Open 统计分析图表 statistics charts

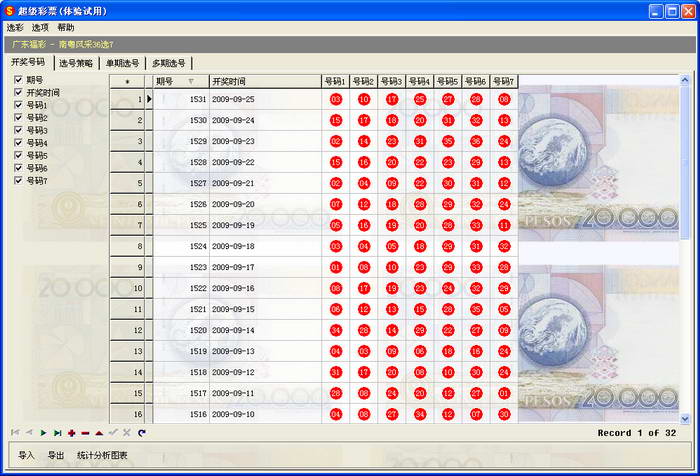pos(102,455)
